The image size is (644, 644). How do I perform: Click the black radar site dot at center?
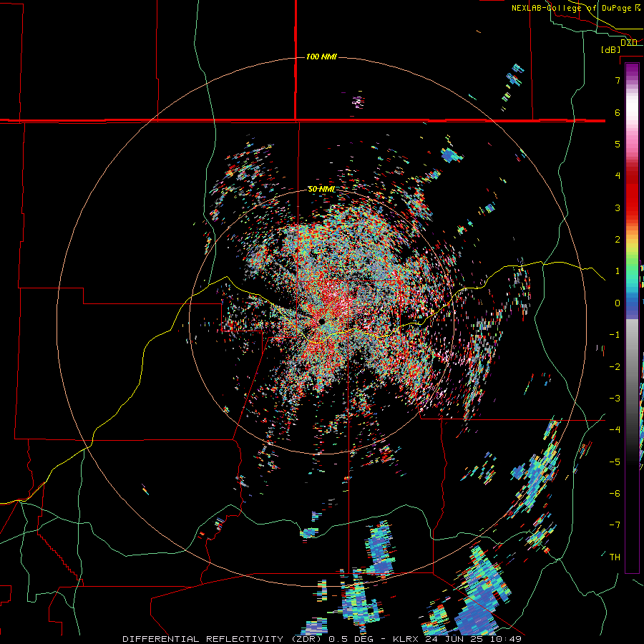(x=321, y=321)
